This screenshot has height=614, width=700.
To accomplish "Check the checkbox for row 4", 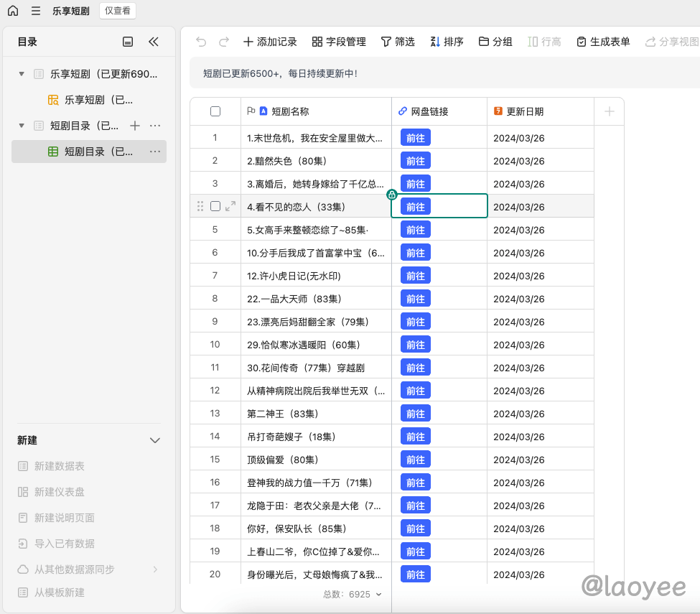I will 215,206.
